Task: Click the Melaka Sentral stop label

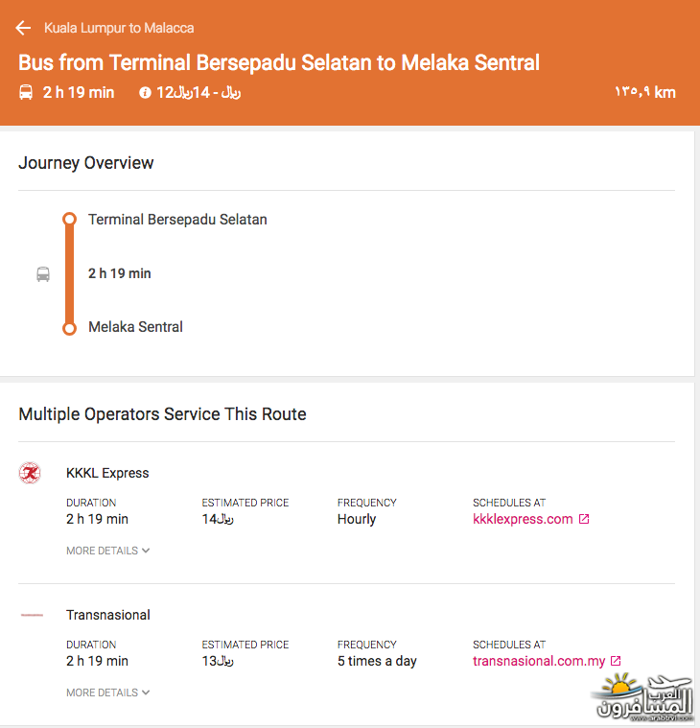Action: (x=135, y=327)
